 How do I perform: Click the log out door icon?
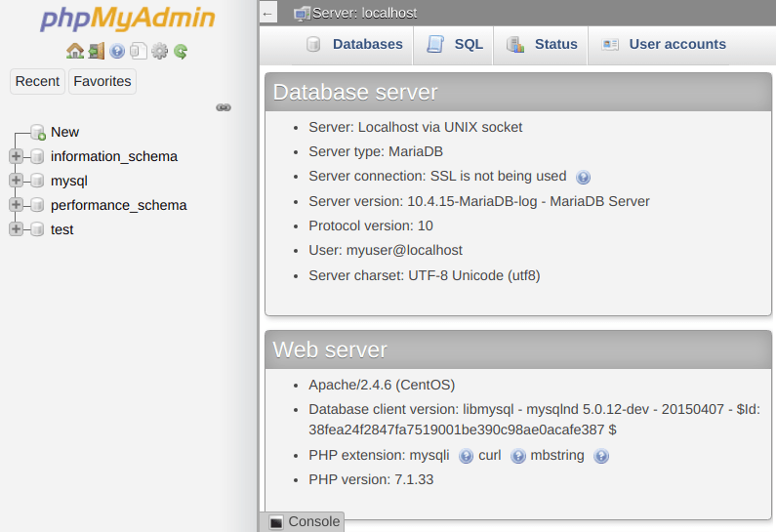96,52
